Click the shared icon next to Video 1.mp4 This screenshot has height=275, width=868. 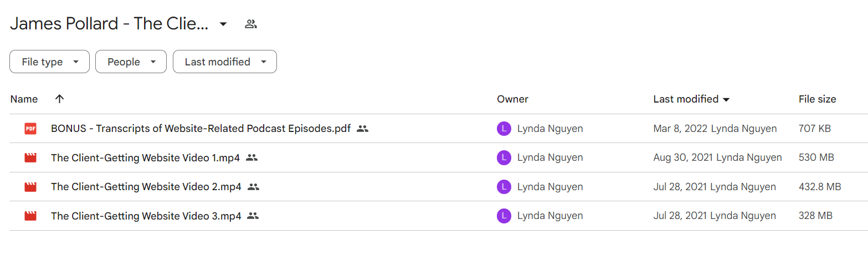click(252, 157)
